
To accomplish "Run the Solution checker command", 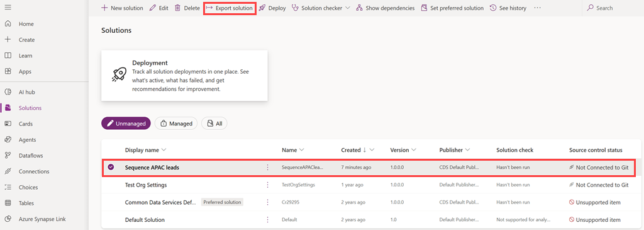I will point(317,8).
